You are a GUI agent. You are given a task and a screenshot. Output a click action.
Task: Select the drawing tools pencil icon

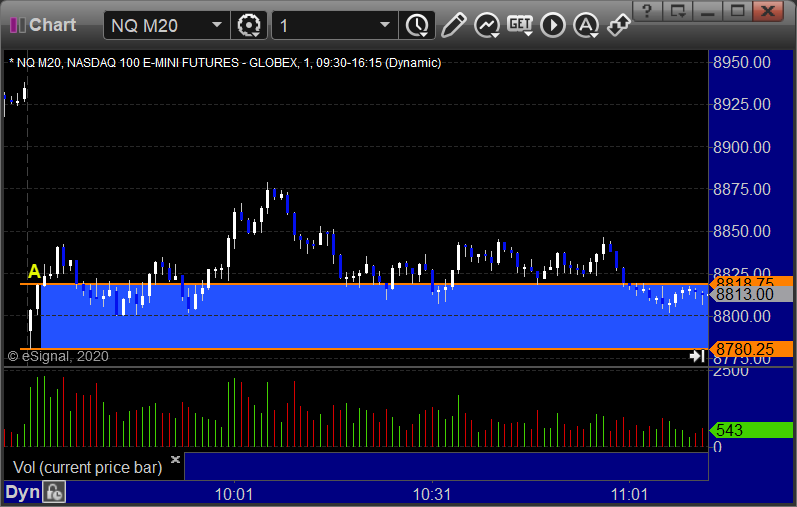click(453, 25)
